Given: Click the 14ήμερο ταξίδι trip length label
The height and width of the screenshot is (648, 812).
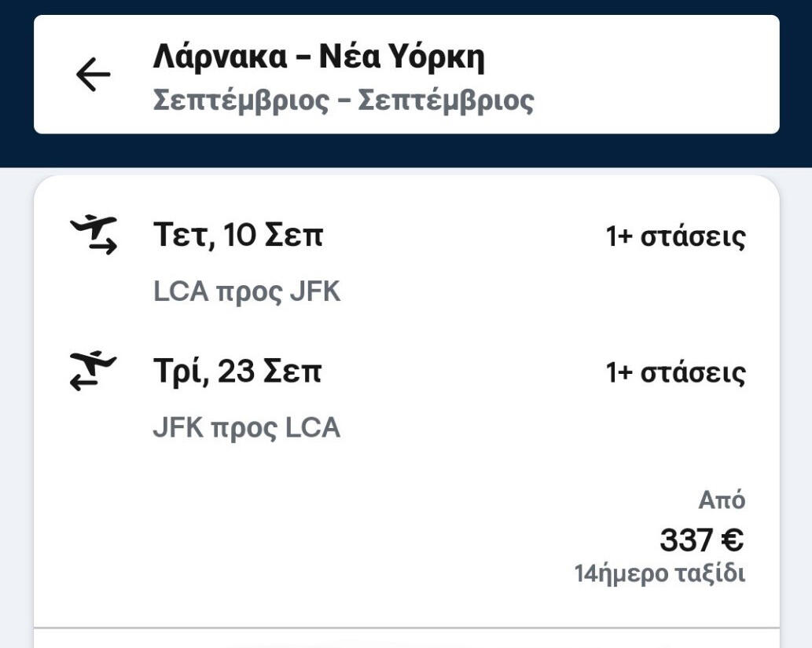Looking at the screenshot, I should (660, 573).
